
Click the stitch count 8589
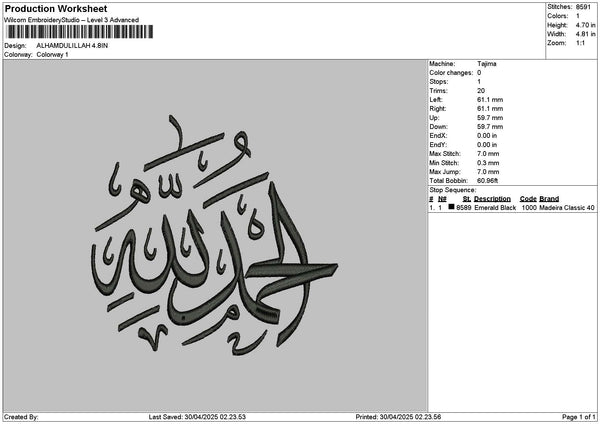[x=464, y=208]
